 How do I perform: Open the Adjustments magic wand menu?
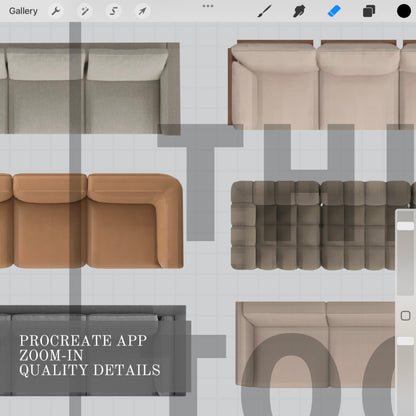tap(85, 11)
